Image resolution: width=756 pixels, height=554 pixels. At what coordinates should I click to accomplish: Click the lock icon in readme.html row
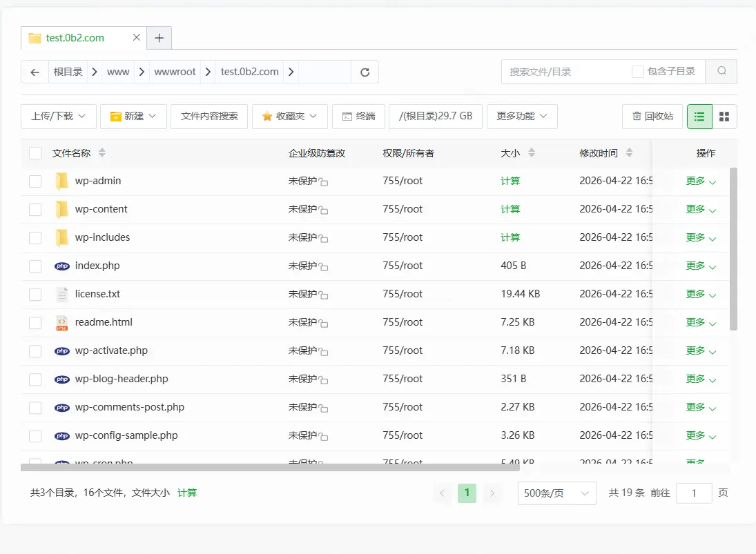(324, 324)
